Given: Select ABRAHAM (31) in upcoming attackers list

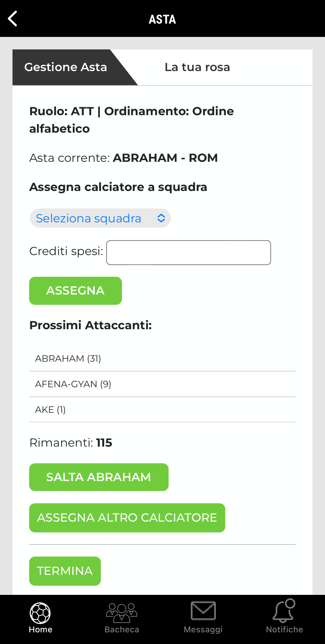Looking at the screenshot, I should click(68, 359).
